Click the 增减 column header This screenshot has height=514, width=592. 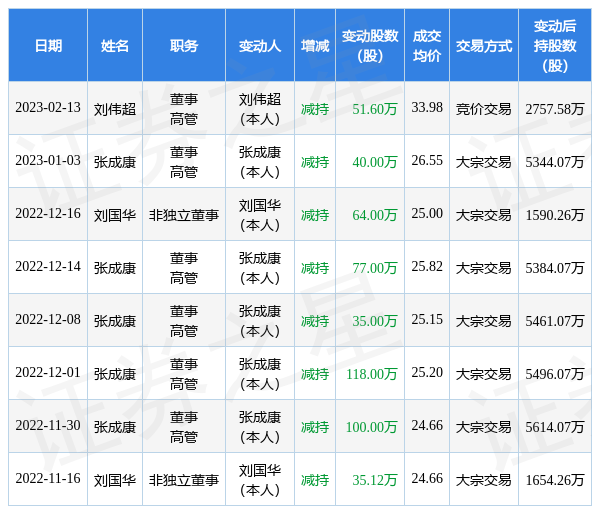(x=315, y=46)
